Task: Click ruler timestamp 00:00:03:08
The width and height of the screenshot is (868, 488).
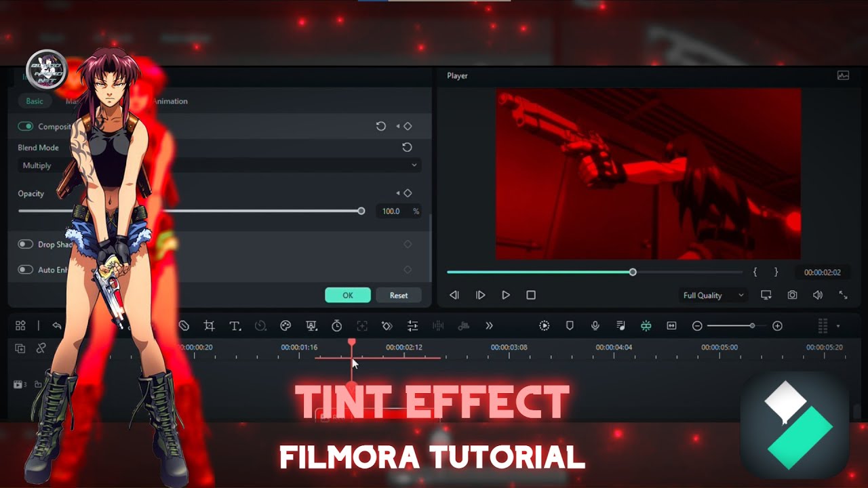Action: pyautogui.click(x=509, y=347)
